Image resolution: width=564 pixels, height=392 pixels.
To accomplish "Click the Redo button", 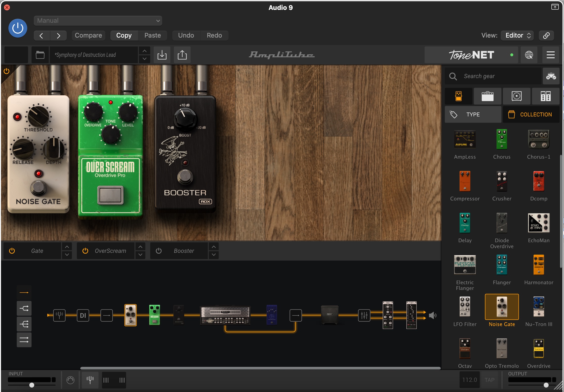I will pos(214,35).
